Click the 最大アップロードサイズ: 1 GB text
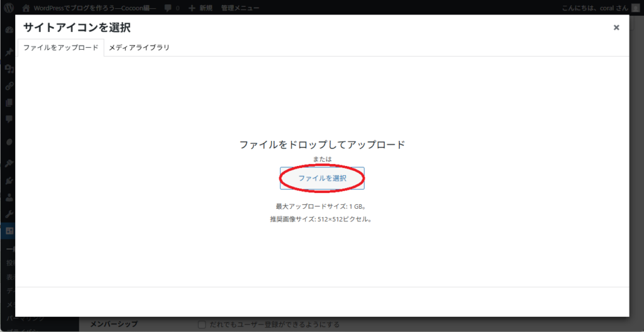This screenshot has width=644, height=332. [322, 206]
